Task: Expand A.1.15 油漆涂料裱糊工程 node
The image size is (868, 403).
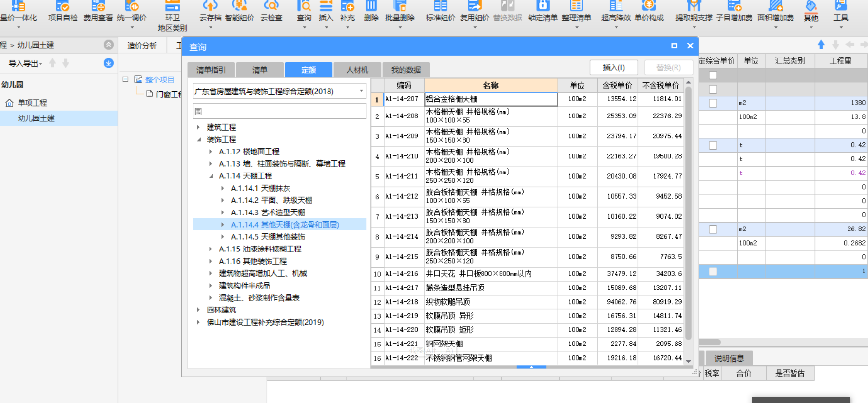Action: [211, 249]
